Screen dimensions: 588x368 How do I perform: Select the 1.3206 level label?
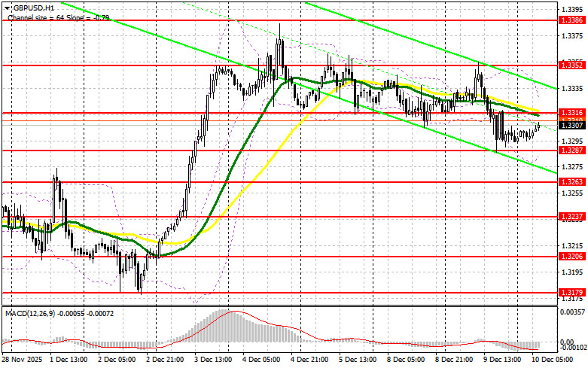(571, 257)
